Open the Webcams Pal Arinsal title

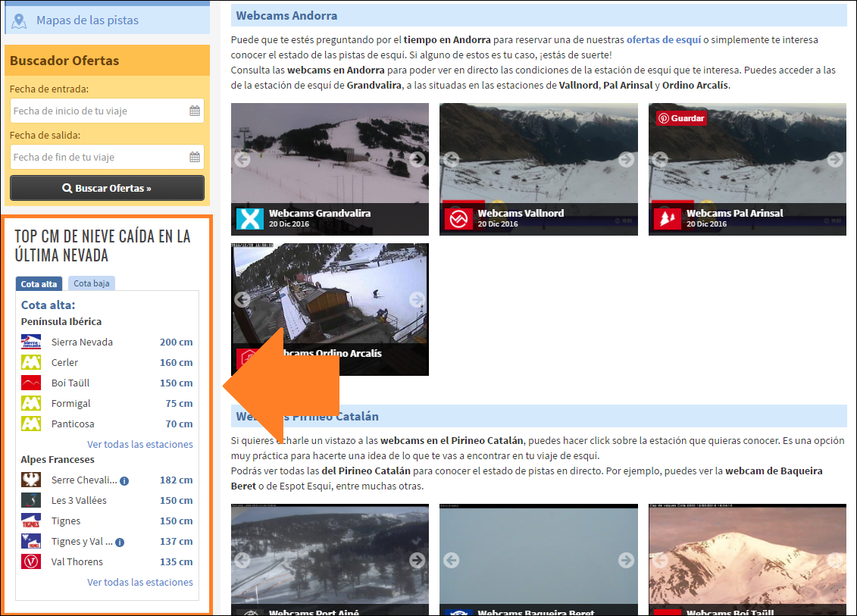click(x=734, y=213)
